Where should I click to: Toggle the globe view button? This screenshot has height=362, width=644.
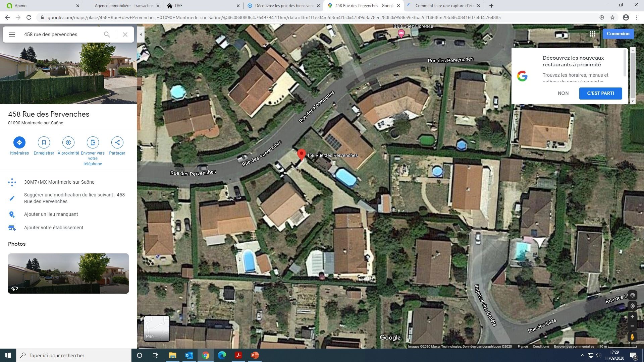tap(632, 295)
